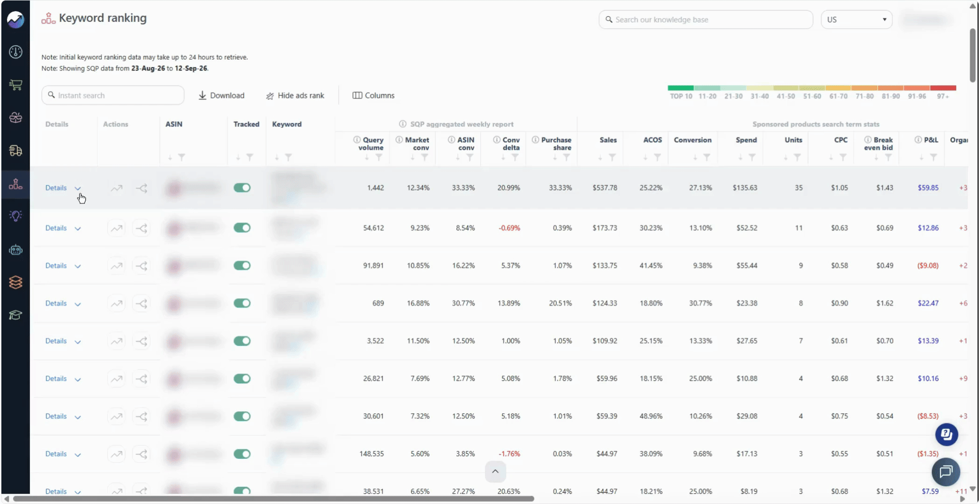980x504 pixels.
Task: Open Details link for $59.96 sales row
Action: [x=56, y=378]
